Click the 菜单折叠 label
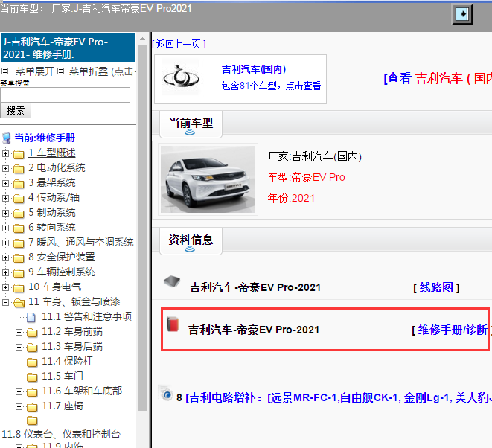 point(89,71)
